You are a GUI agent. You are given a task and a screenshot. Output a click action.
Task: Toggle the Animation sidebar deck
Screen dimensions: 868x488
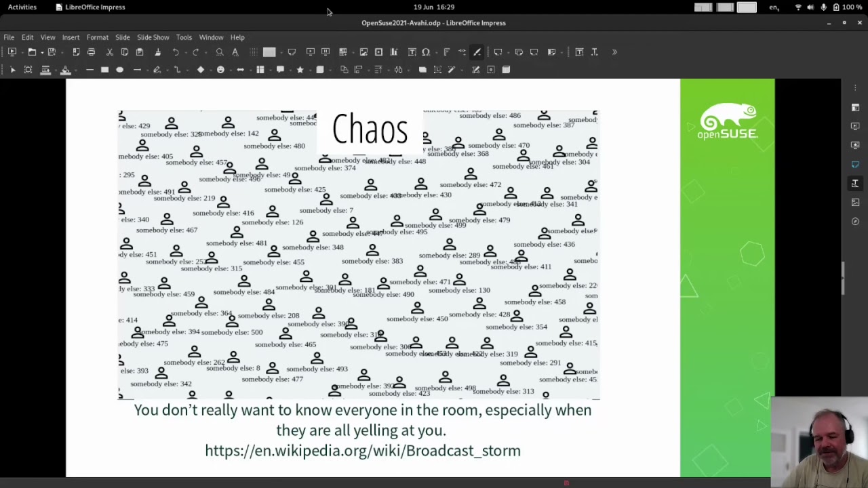click(855, 145)
